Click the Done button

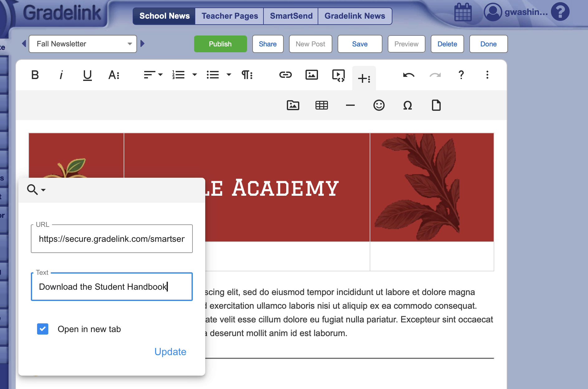488,44
